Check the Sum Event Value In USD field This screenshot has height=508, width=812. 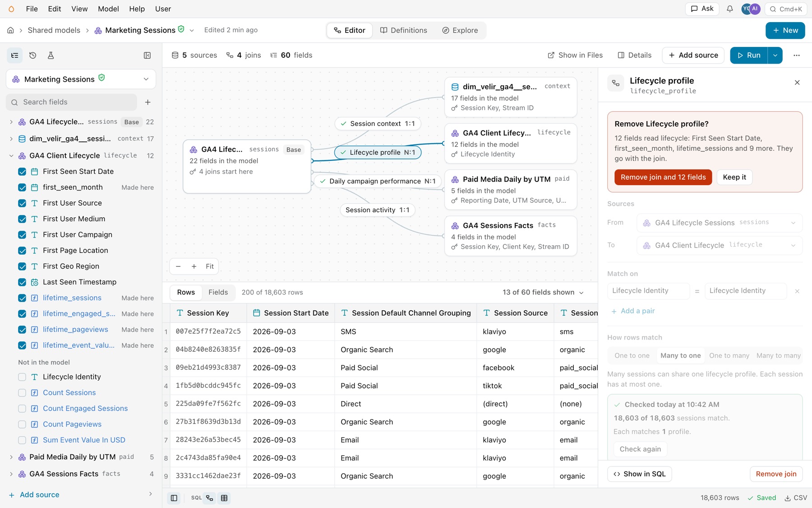click(x=22, y=440)
